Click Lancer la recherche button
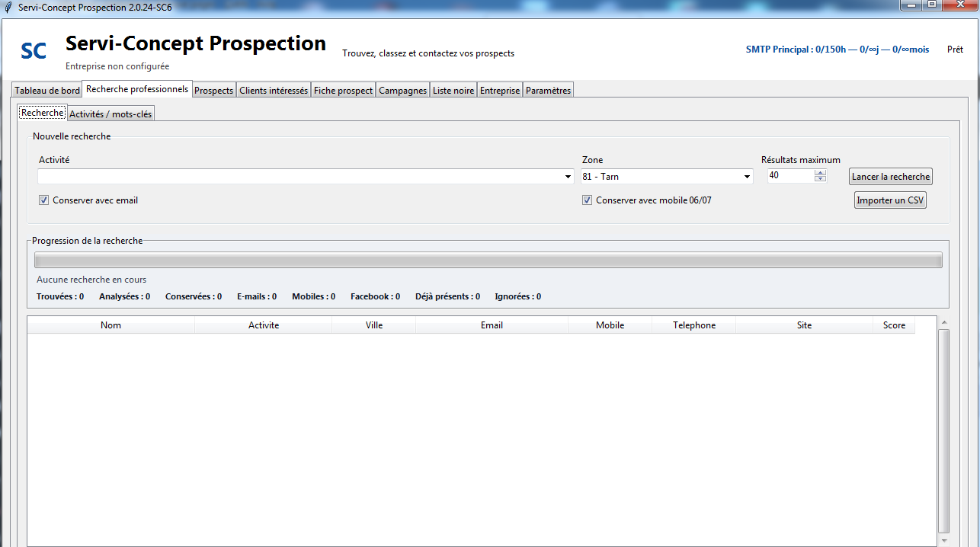 891,177
